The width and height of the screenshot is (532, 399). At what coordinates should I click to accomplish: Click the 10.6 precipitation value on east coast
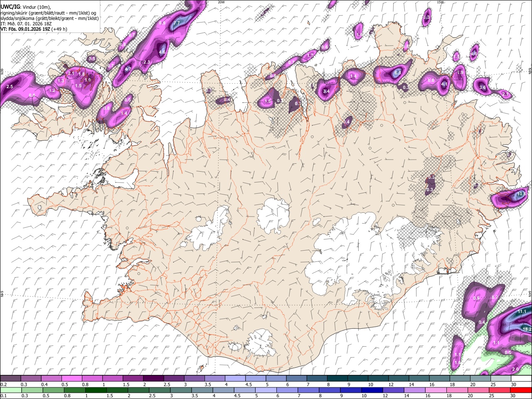pyautogui.click(x=522, y=194)
